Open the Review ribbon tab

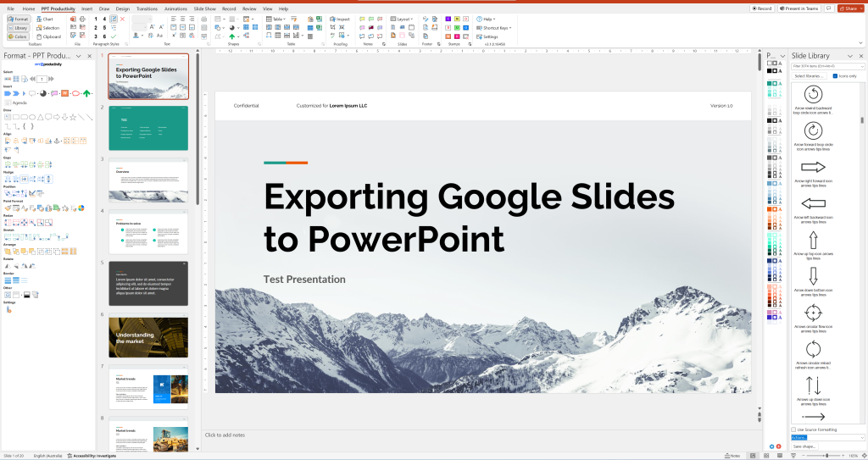(249, 8)
